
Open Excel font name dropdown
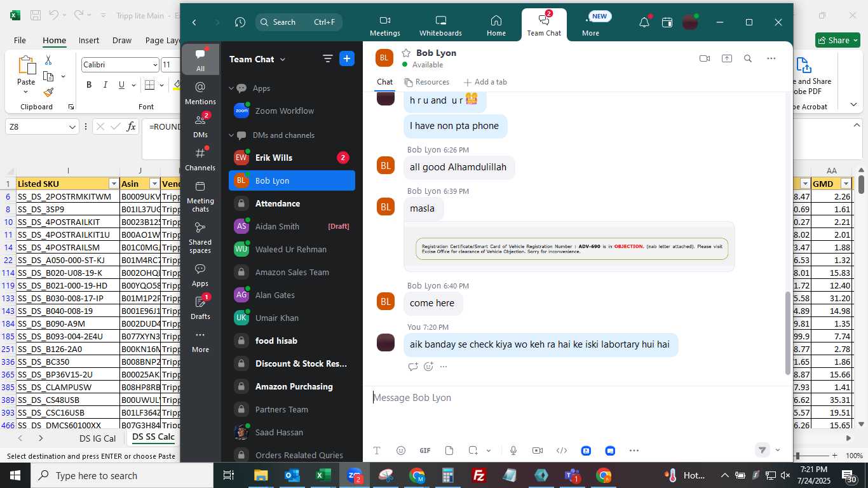click(x=154, y=65)
